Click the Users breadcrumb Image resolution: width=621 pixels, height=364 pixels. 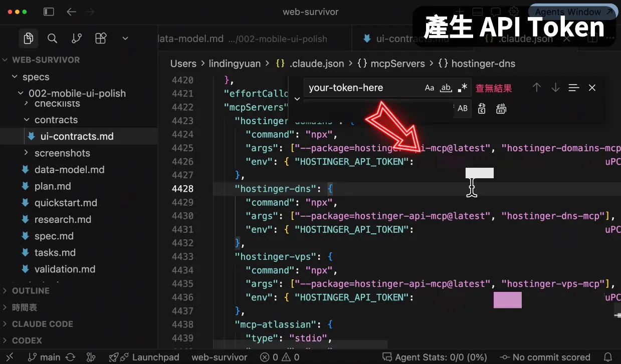pyautogui.click(x=183, y=64)
